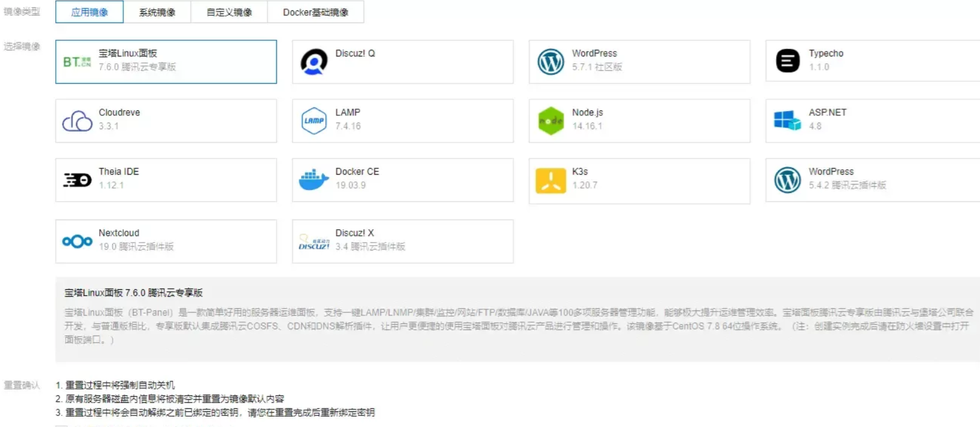Open the Docker基础镜像 tab
This screenshot has height=427, width=980.
[x=315, y=12]
